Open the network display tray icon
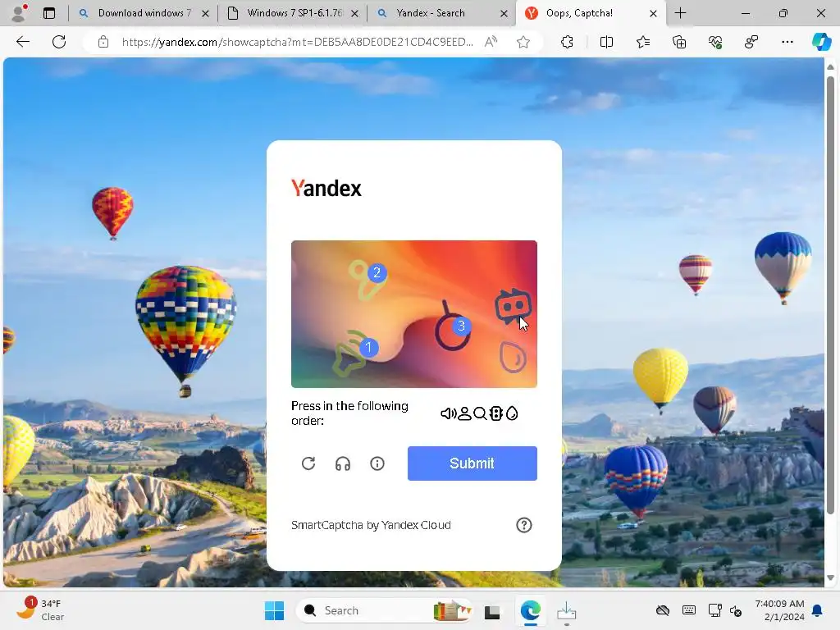The image size is (840, 630). [x=714, y=610]
